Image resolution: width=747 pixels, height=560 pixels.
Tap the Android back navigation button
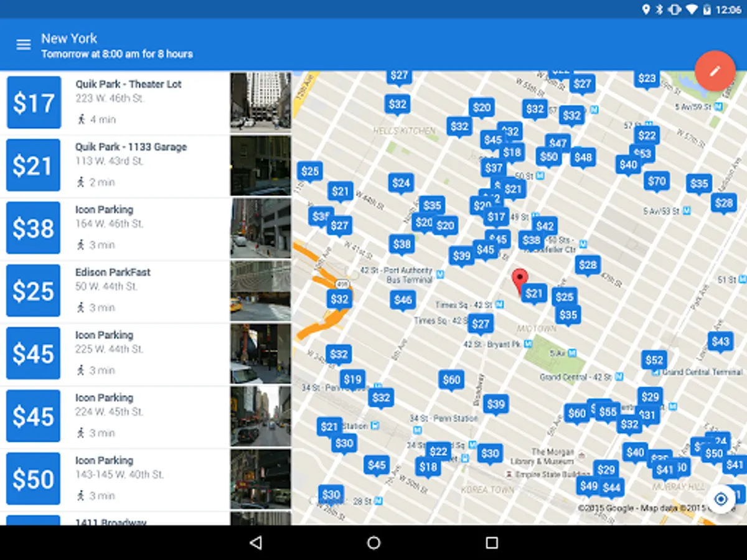[255, 543]
